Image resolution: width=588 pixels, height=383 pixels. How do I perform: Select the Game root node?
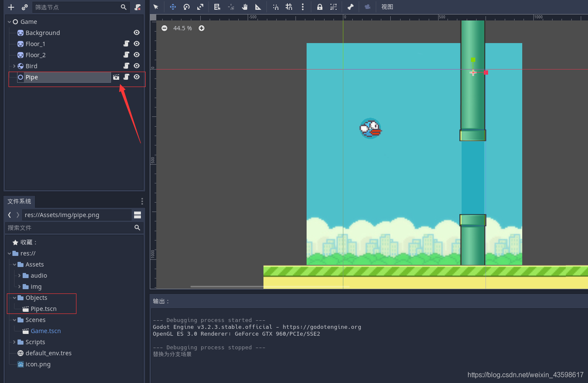(x=29, y=22)
